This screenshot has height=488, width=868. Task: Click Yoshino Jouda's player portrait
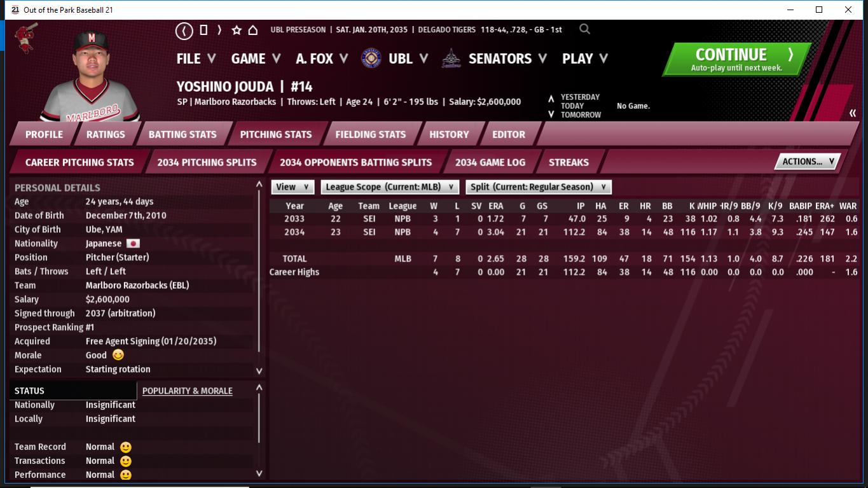coord(90,74)
